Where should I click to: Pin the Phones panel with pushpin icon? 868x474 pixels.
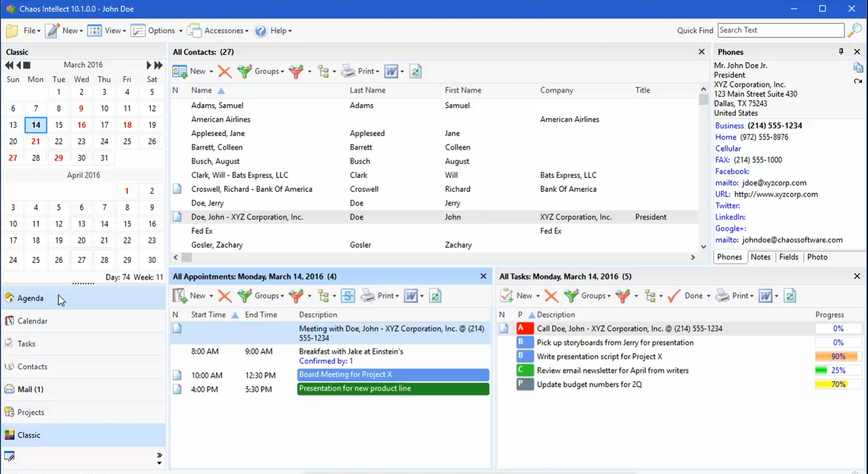tap(841, 52)
